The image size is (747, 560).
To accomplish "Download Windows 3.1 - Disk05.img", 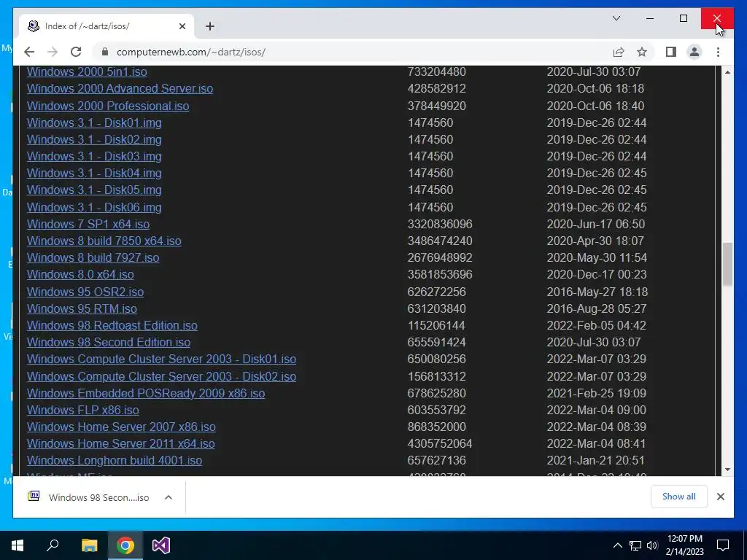I will 94,190.
